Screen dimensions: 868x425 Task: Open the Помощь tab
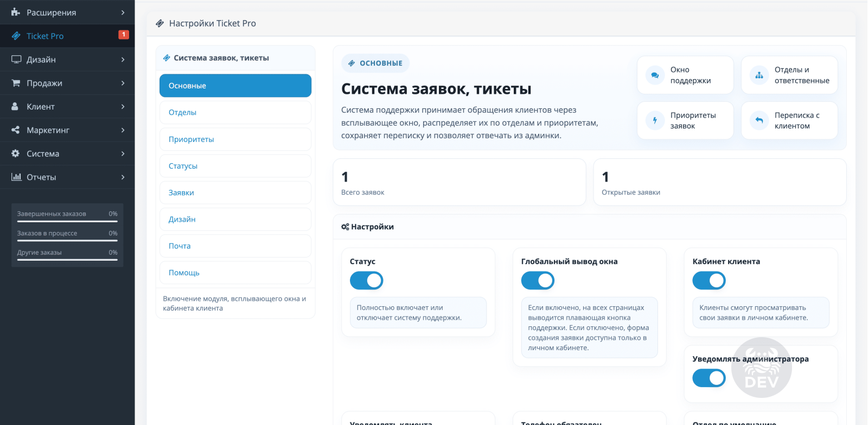coord(235,273)
